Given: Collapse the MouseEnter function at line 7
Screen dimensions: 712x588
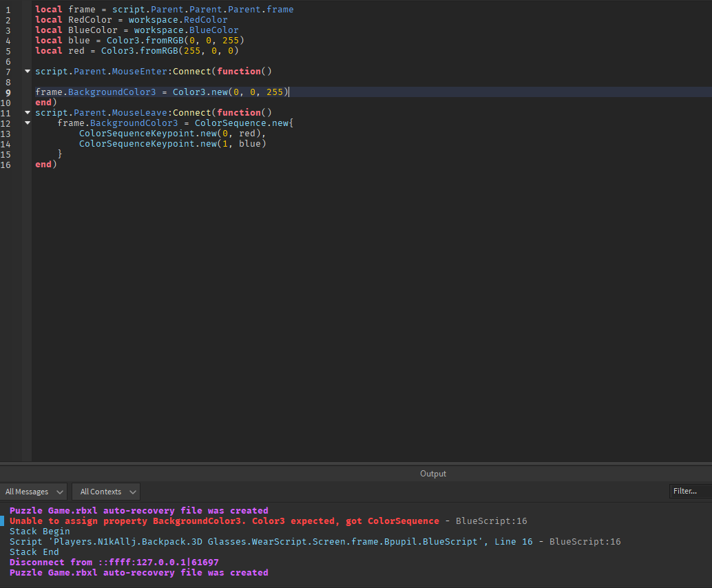Looking at the screenshot, I should tap(27, 71).
